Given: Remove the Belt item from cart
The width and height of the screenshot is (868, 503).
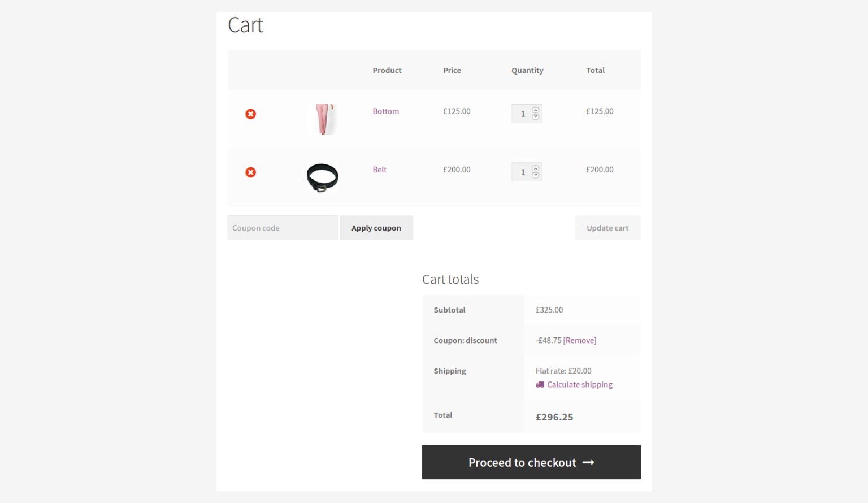Looking at the screenshot, I should point(250,172).
